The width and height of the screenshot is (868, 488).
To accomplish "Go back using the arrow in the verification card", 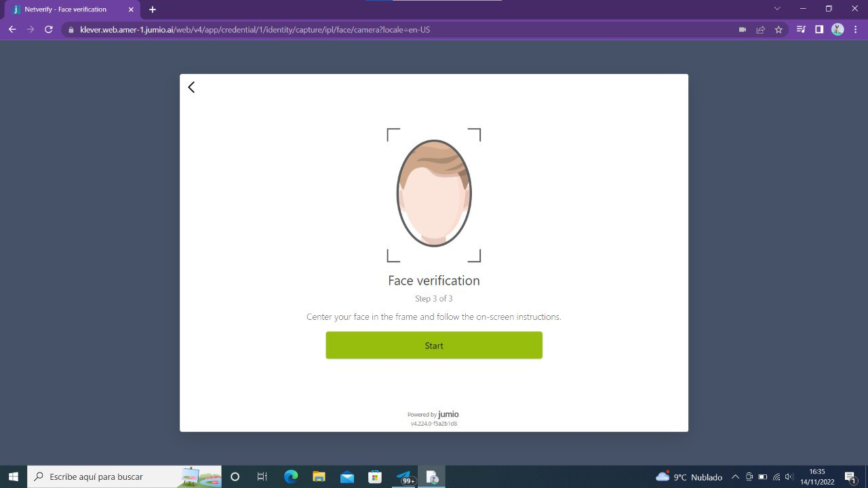I will (191, 87).
